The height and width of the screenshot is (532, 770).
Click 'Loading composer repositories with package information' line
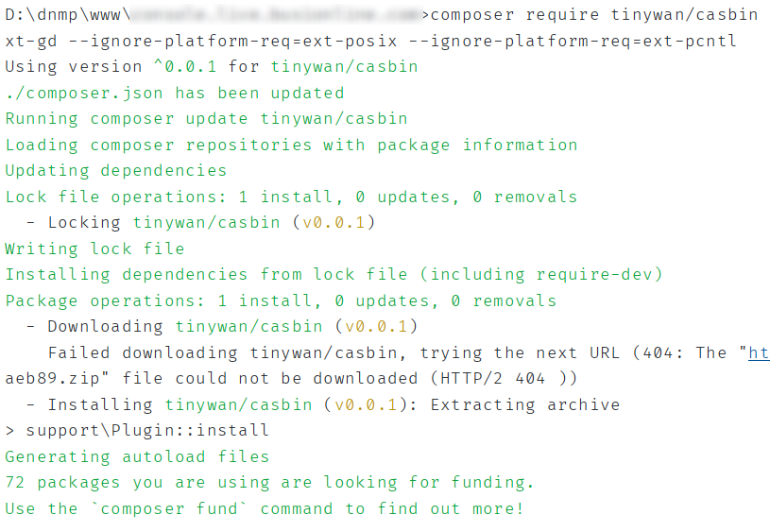(291, 145)
